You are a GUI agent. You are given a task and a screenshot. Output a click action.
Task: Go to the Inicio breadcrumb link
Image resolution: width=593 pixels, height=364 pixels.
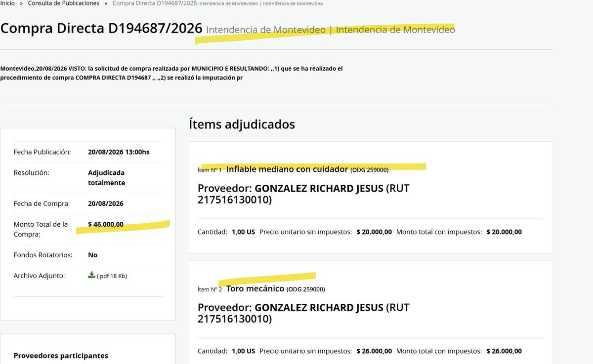7,3
